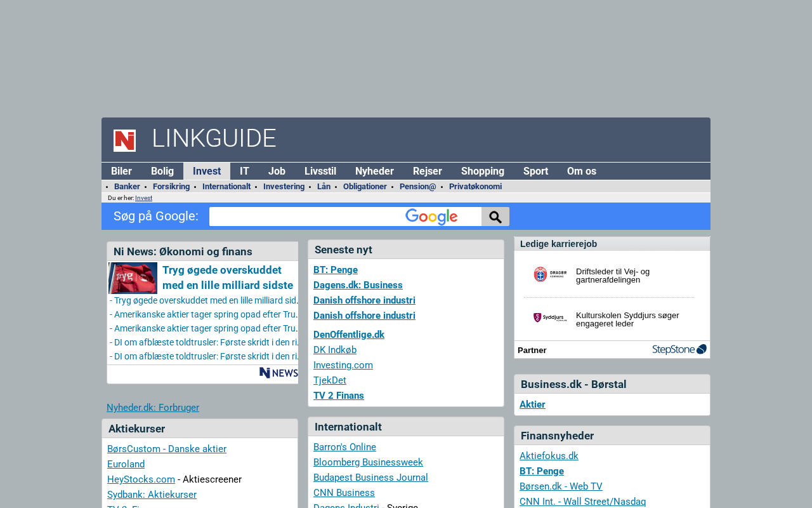The image size is (812, 508).
Task: Open the DenOffentlige.dk link
Action: pyautogui.click(x=349, y=335)
